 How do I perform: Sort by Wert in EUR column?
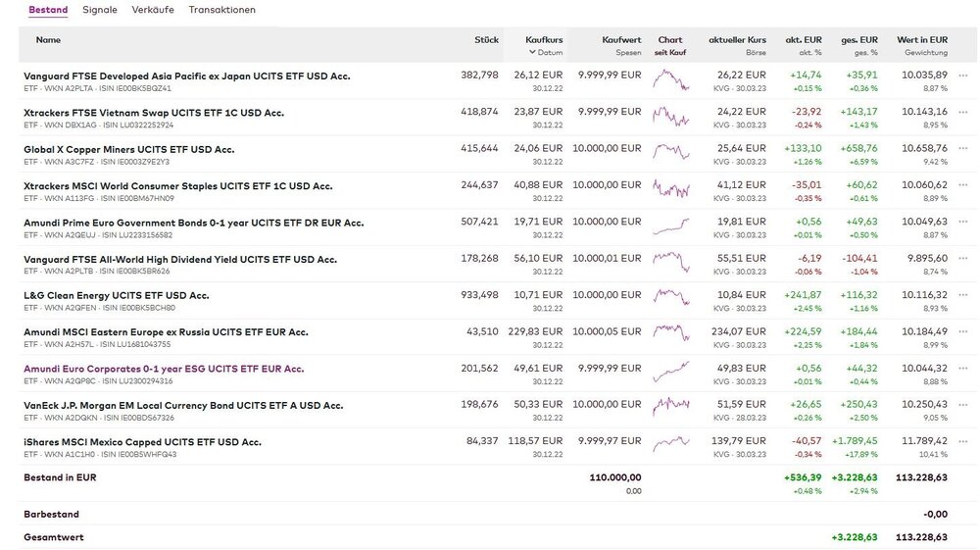(923, 40)
